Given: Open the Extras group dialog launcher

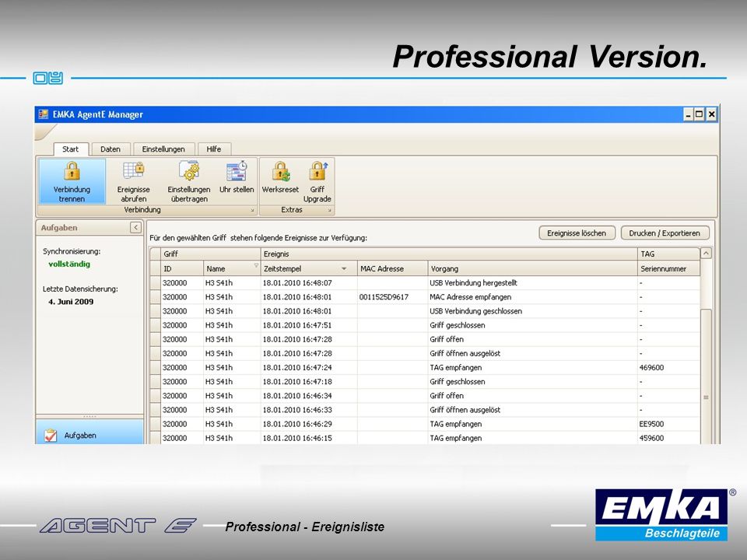Looking at the screenshot, I should [x=329, y=210].
